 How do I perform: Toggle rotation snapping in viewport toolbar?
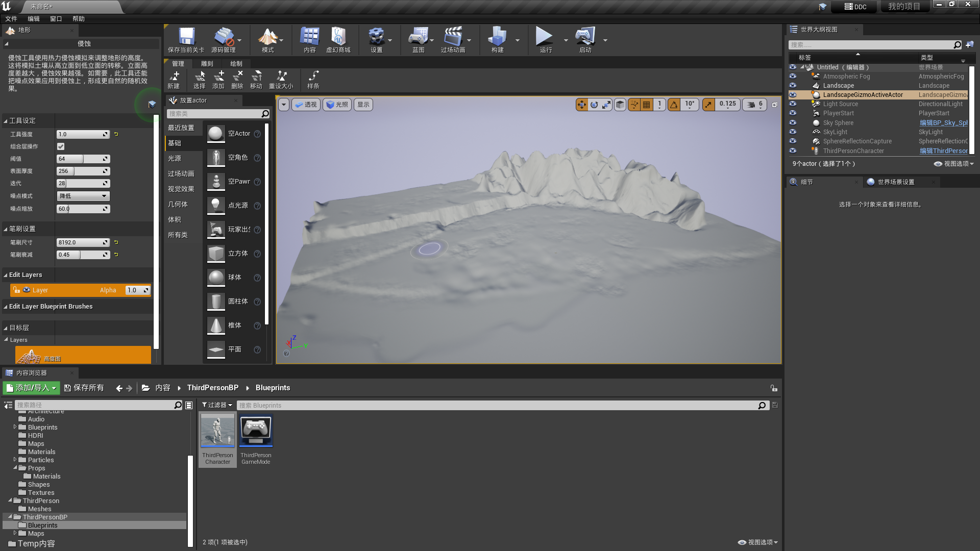[674, 105]
